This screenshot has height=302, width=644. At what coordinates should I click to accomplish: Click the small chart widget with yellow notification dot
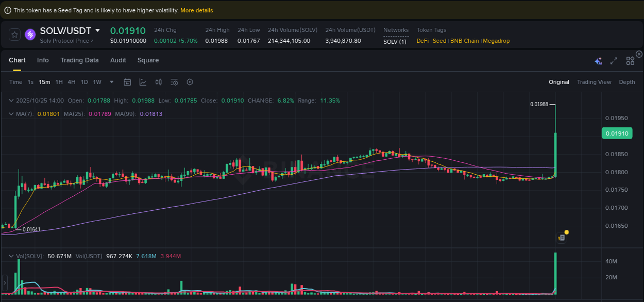point(562,238)
